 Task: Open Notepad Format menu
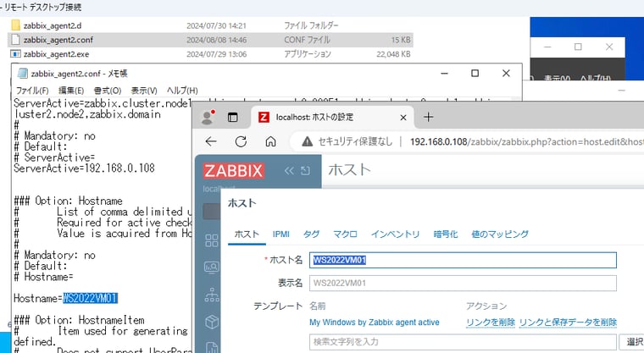[x=108, y=91]
